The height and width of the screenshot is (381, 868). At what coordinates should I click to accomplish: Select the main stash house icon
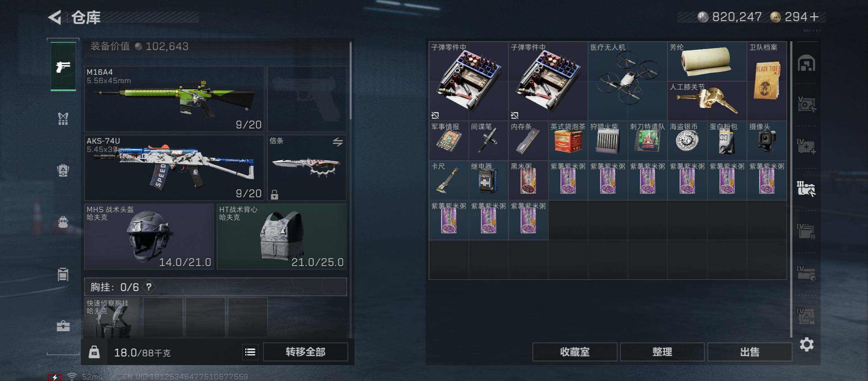click(x=807, y=63)
